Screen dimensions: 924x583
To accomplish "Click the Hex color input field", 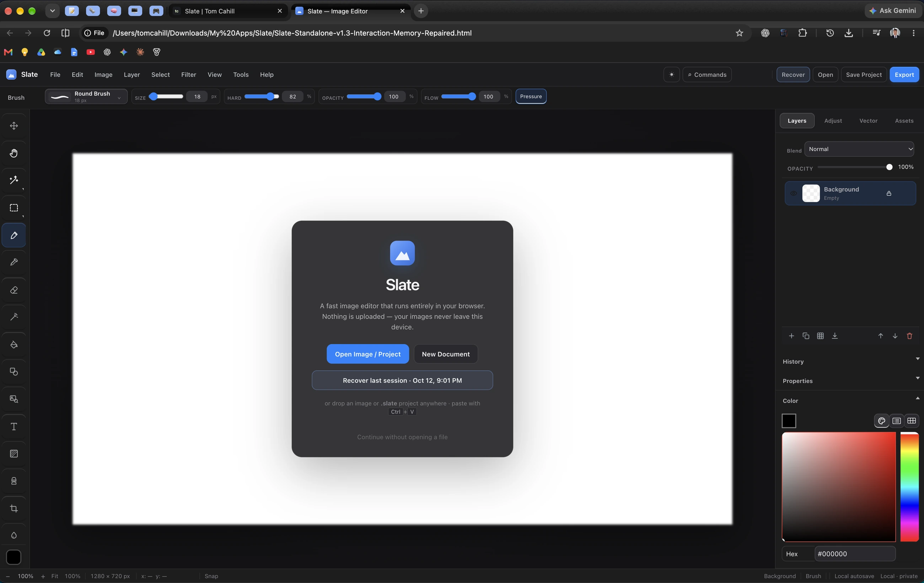I will 855,554.
